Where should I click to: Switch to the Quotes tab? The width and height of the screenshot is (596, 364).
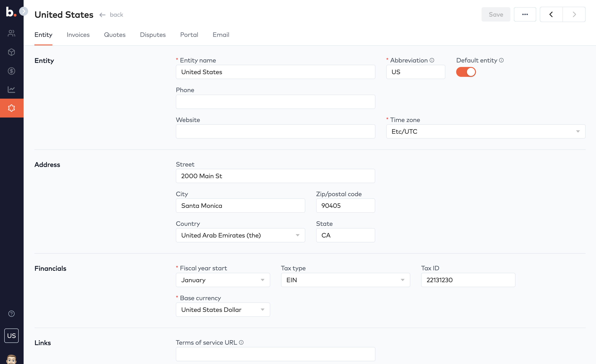pyautogui.click(x=115, y=35)
